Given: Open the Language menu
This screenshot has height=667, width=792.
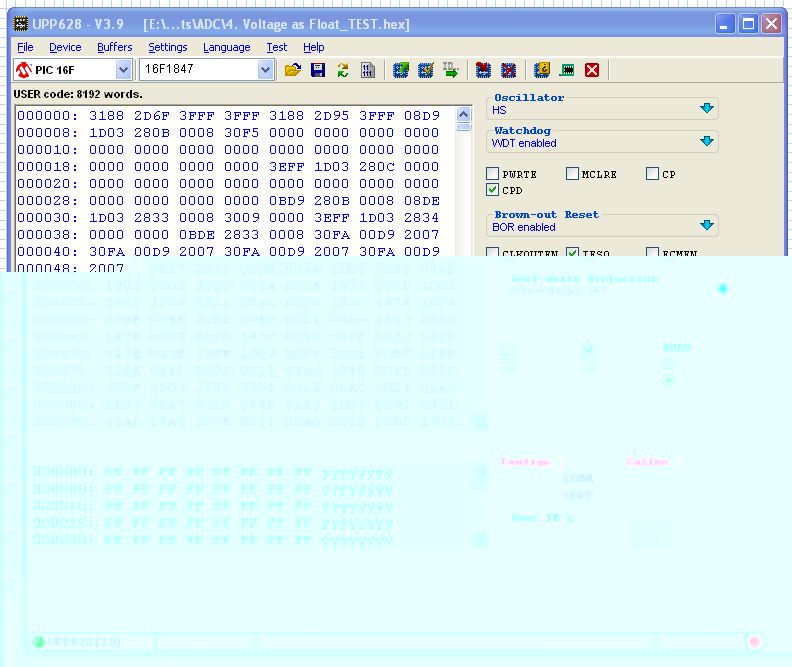Looking at the screenshot, I should click(227, 47).
